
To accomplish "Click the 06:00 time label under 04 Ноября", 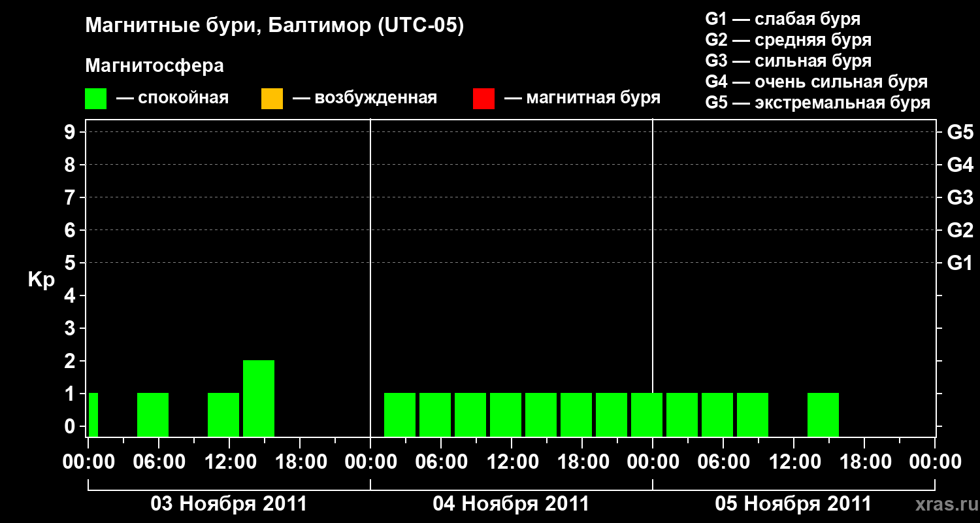I will pos(441,462).
